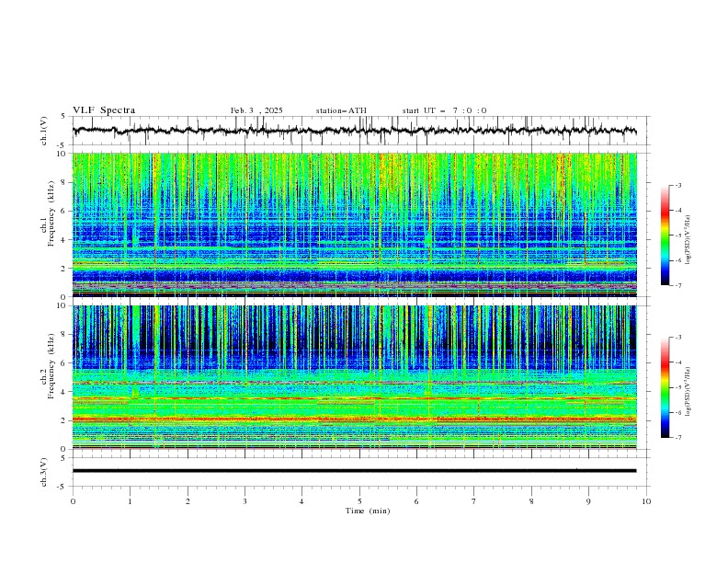
Task: Click the flat ch.3 voltage trace
Action: [354, 471]
